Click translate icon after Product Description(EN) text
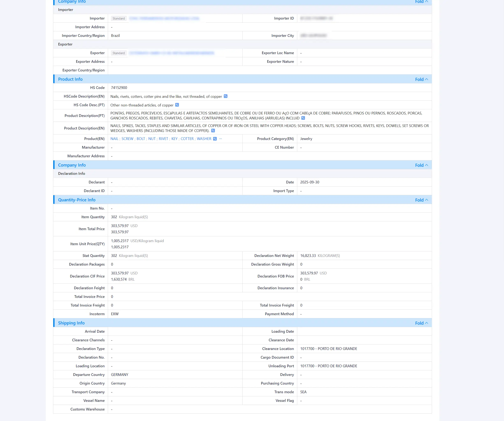 point(213,131)
